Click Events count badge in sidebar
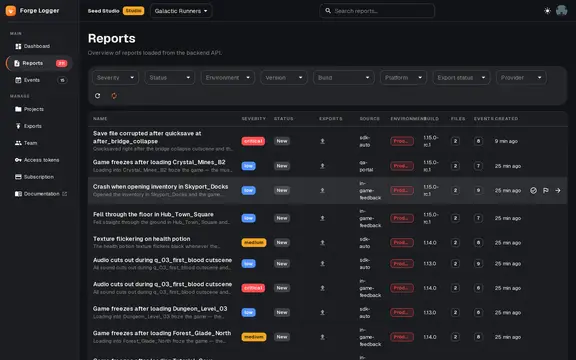This screenshot has width=576, height=360. coord(62,80)
